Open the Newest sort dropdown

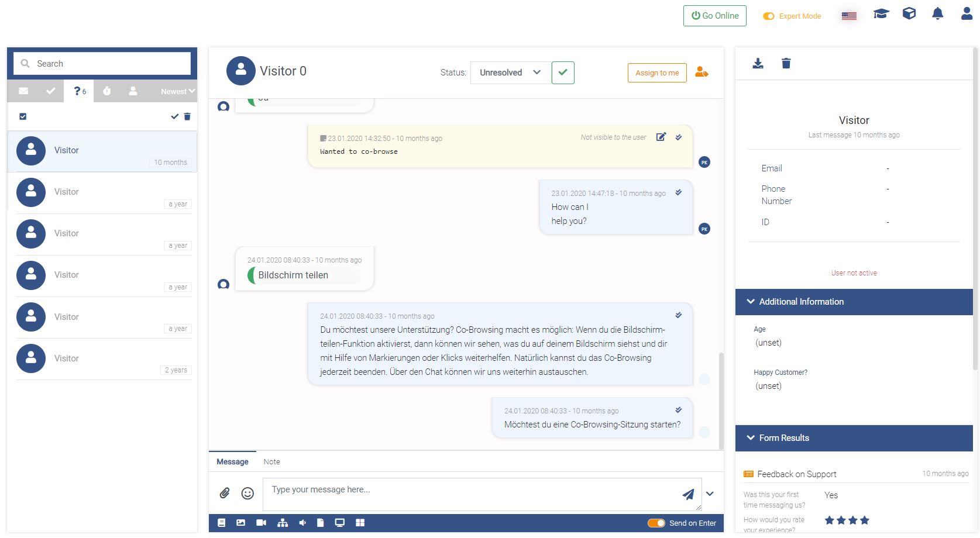tap(178, 91)
